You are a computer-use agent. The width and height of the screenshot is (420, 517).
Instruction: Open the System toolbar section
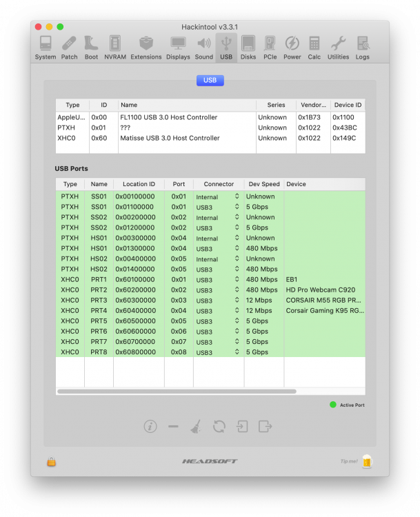[46, 48]
